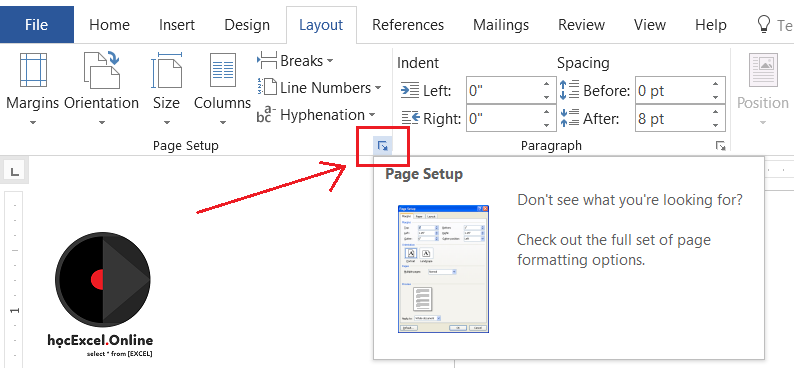Click the Tell me lightbulb icon
The width and height of the screenshot is (794, 368).
tap(763, 24)
